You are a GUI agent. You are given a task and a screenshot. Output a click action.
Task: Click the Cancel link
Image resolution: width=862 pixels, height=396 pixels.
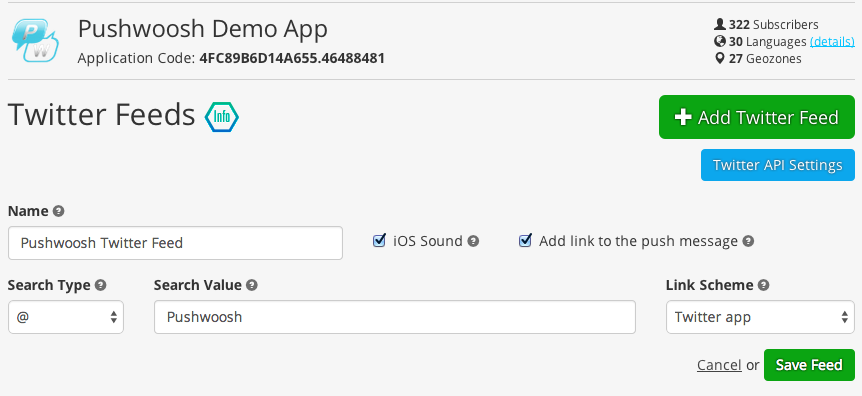719,365
